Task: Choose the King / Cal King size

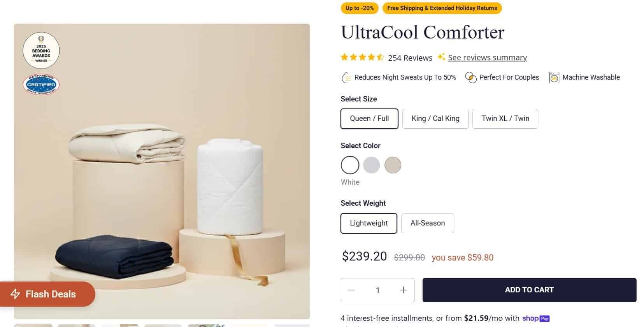Action: click(x=435, y=119)
